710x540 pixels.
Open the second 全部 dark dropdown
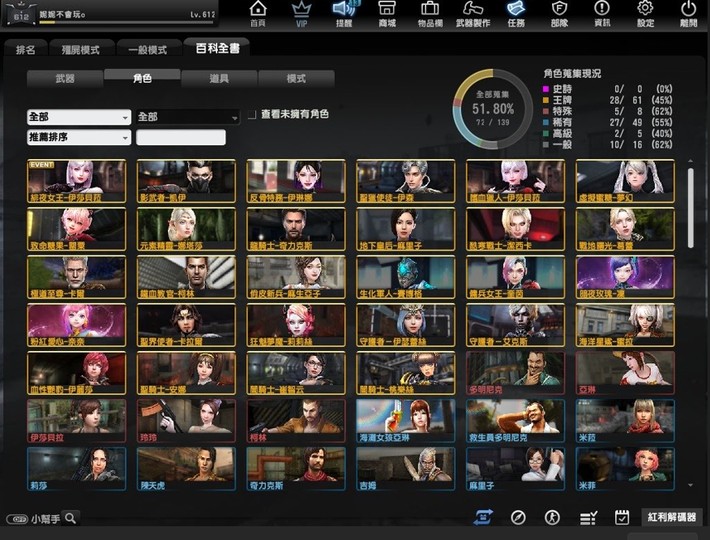point(187,117)
